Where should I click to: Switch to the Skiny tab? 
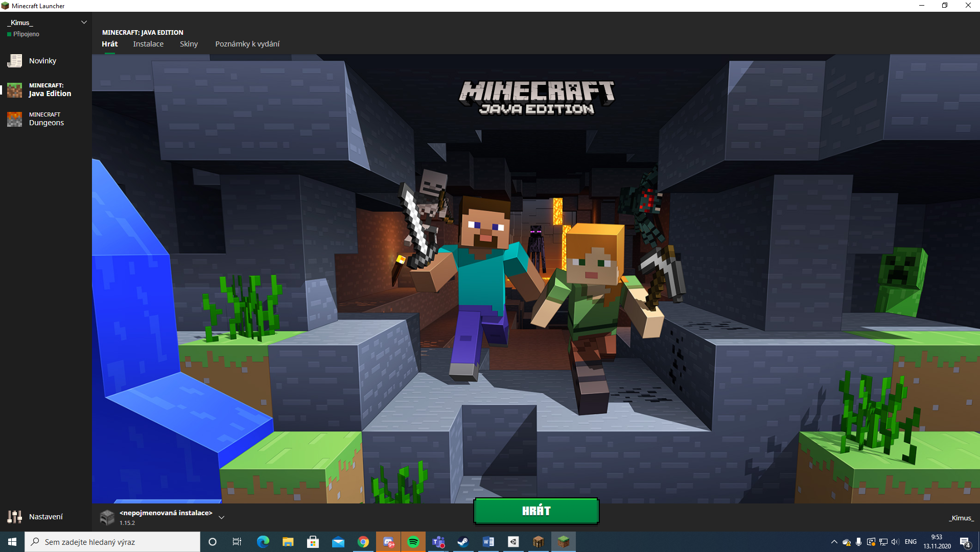189,44
